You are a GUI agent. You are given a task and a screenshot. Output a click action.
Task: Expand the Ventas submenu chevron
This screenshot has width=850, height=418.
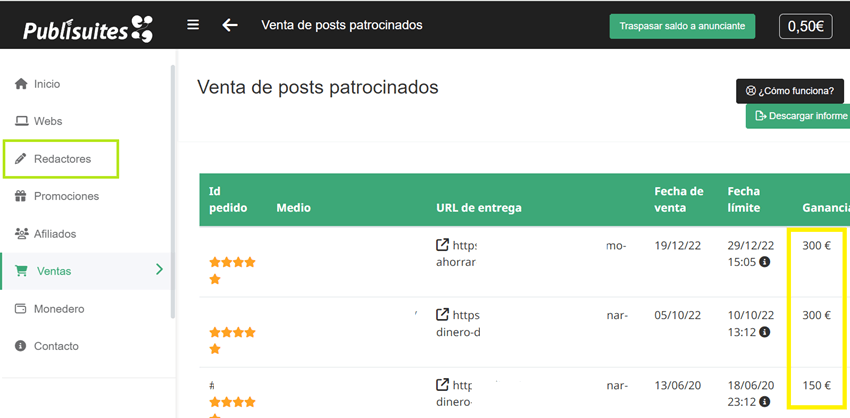pyautogui.click(x=159, y=269)
